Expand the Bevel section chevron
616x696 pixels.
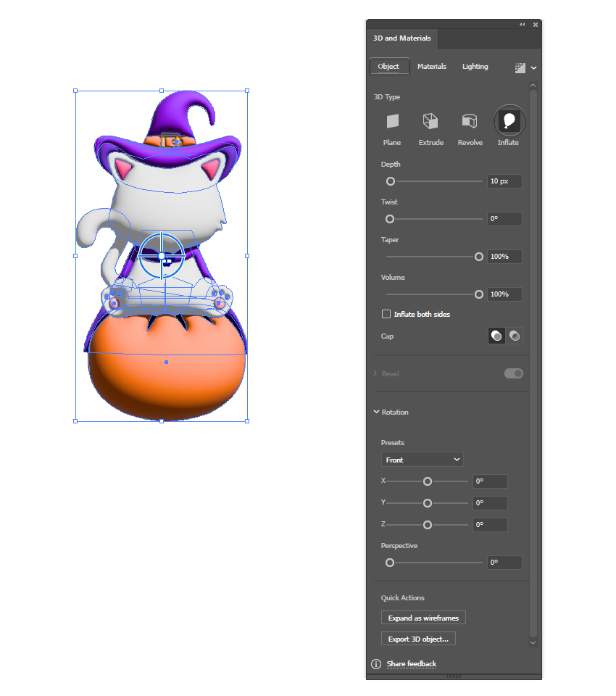pyautogui.click(x=375, y=373)
